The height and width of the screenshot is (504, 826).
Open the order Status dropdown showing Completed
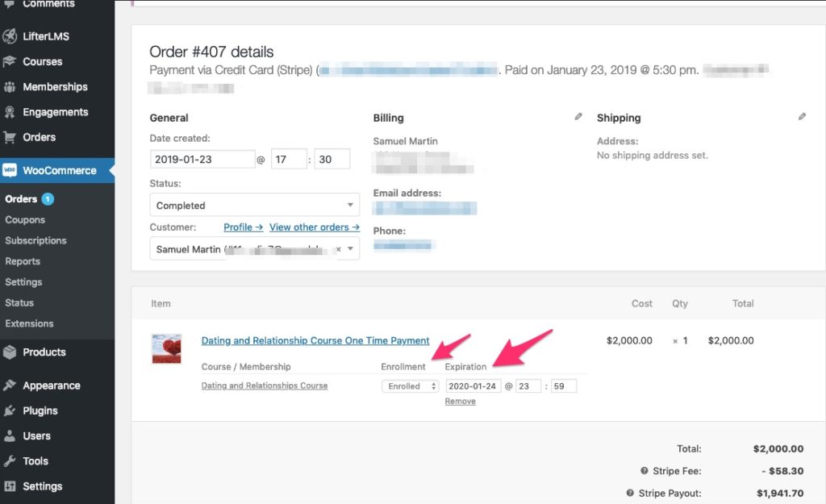[x=253, y=205]
